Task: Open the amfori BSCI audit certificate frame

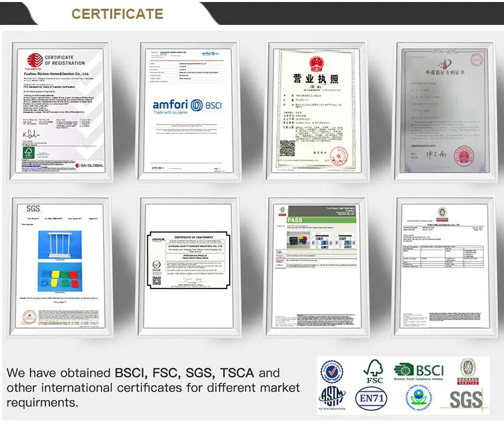Action: click(188, 111)
